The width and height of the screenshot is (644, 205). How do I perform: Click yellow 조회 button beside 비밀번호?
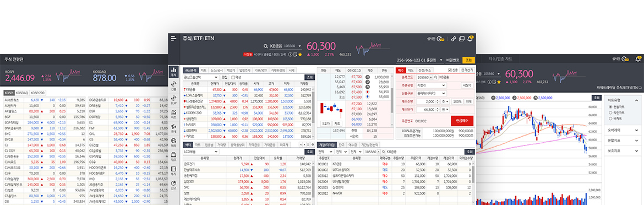468,60
